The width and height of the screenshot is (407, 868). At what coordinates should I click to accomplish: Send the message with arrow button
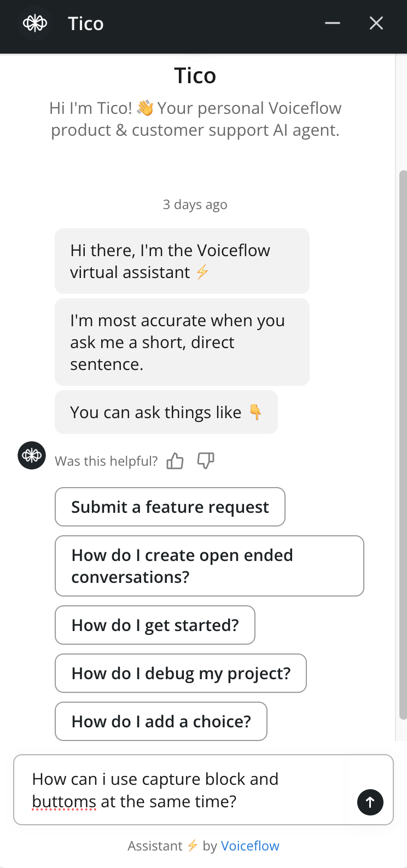coord(370,802)
